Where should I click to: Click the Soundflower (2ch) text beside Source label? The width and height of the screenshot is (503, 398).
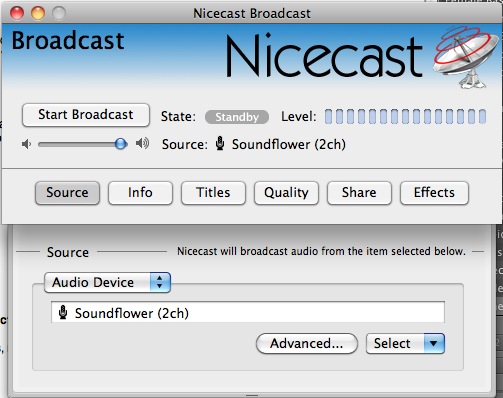(x=289, y=144)
